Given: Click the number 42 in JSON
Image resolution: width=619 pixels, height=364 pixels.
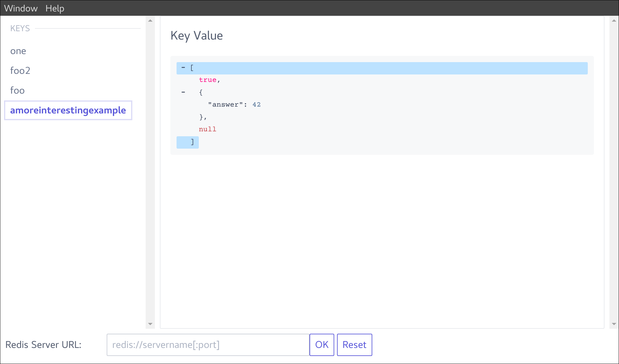Looking at the screenshot, I should coord(256,105).
